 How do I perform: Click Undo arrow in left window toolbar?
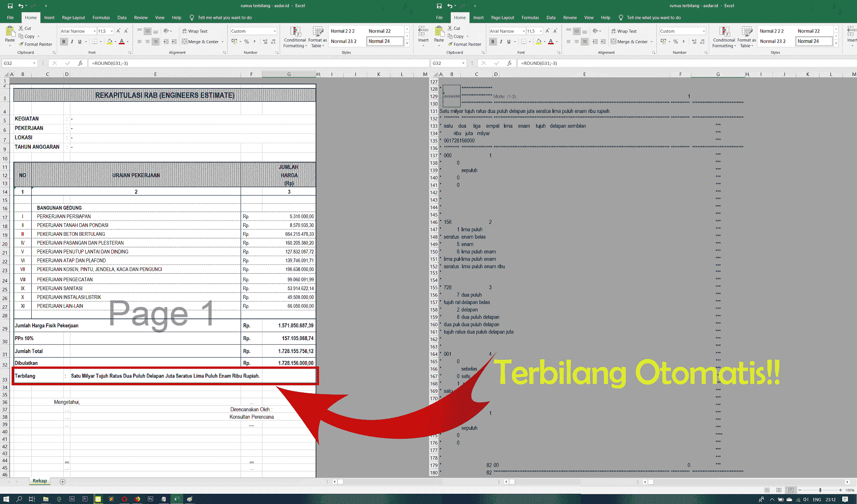[x=21, y=6]
